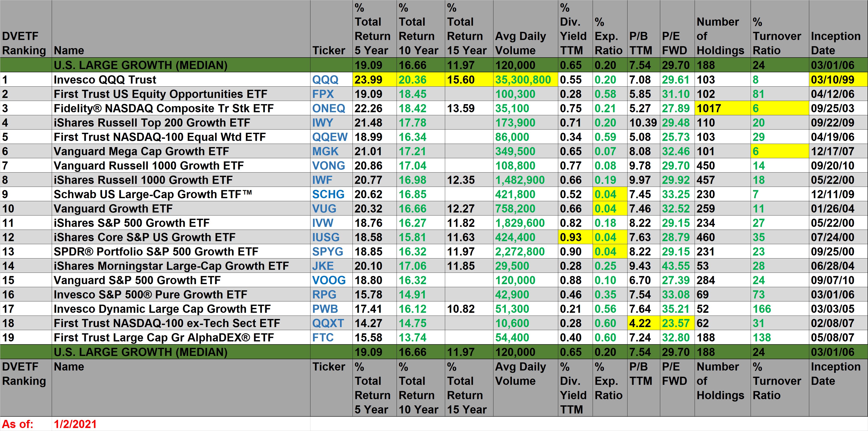The width and height of the screenshot is (868, 431).
Task: Select the ONEQ ticker
Action: [329, 109]
